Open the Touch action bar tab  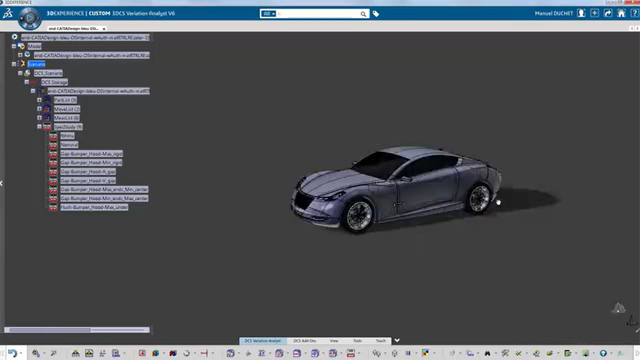coord(381,341)
